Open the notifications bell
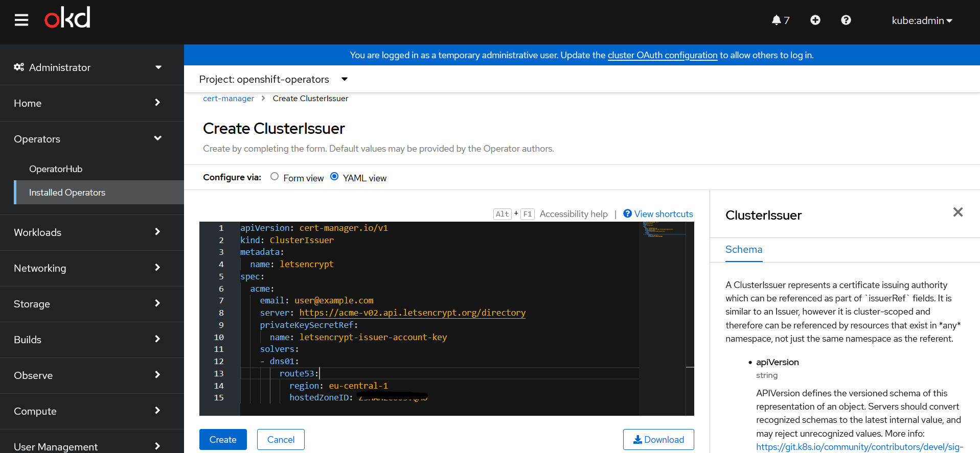This screenshot has width=980, height=453. [x=777, y=20]
